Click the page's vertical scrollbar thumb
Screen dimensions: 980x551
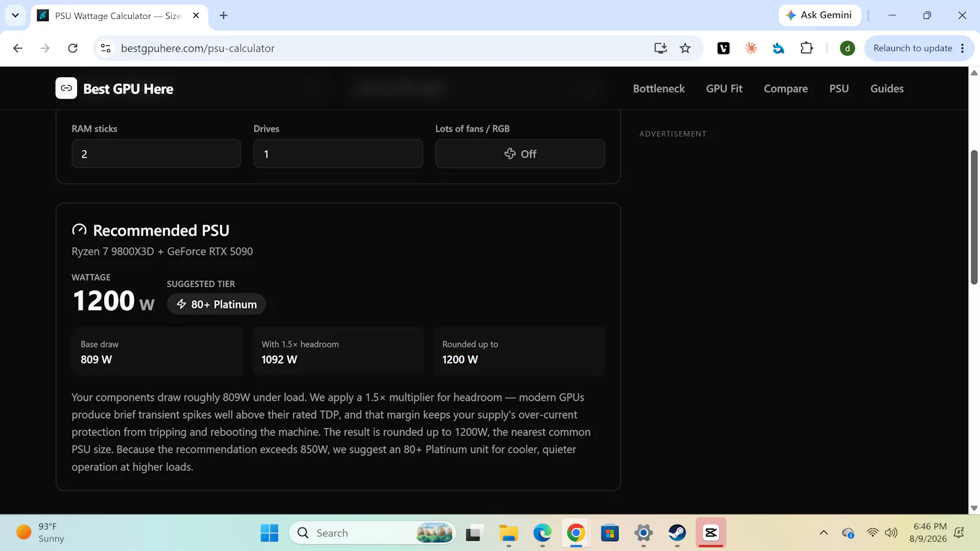point(974,217)
